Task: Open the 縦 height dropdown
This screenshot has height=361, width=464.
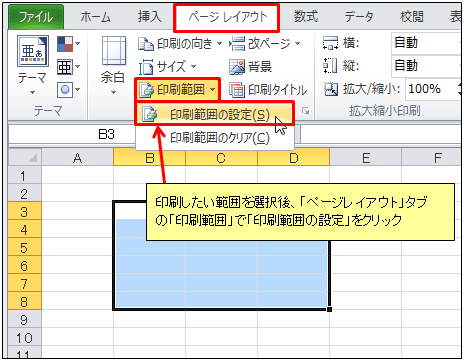Action: click(x=426, y=66)
